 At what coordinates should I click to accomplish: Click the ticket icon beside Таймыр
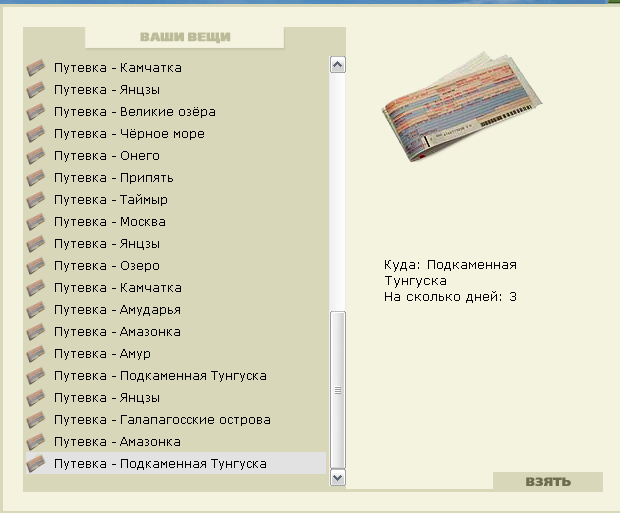36,200
